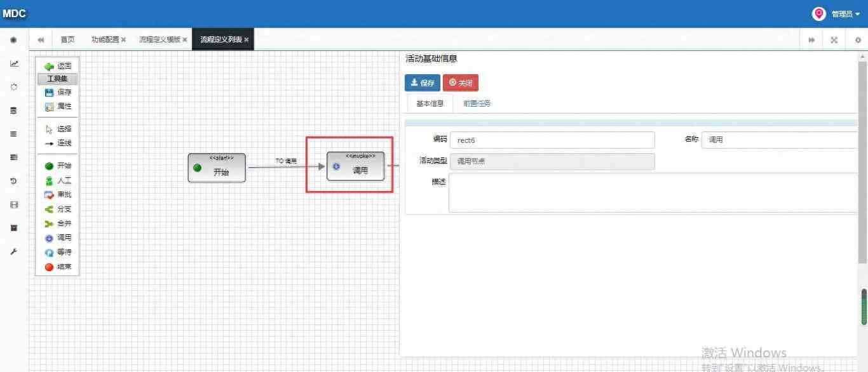Image resolution: width=868 pixels, height=372 pixels.
Task: Pick the 审批 approval node tool
Action: tap(58, 195)
